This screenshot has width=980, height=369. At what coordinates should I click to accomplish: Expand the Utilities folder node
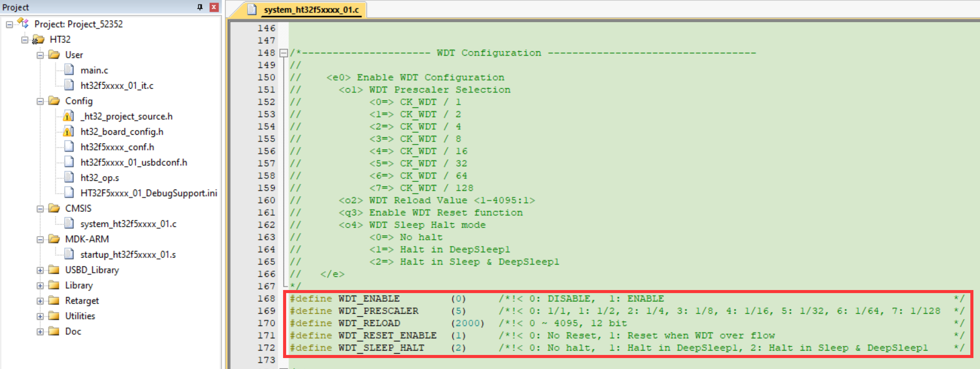click(x=40, y=316)
